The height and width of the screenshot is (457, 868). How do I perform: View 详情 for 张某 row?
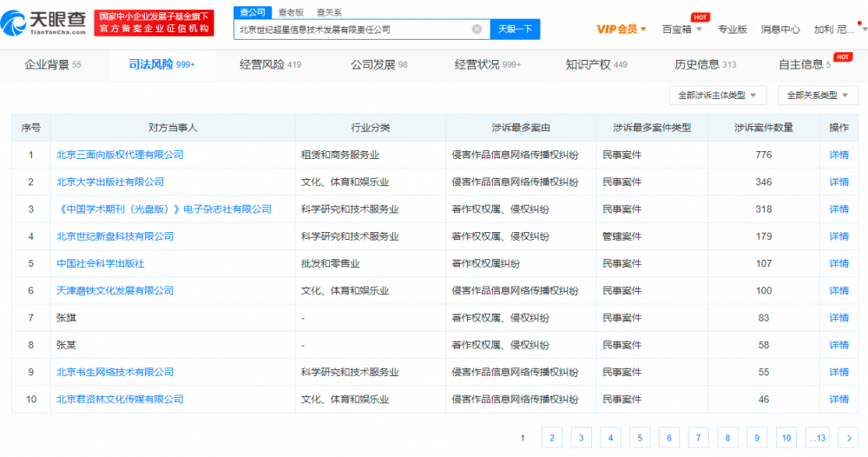tap(838, 345)
